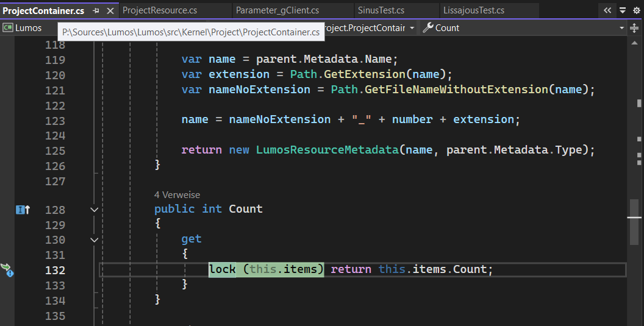The height and width of the screenshot is (326, 644).
Task: Pin the ProjectContainer.cs tab
Action: pyautogui.click(x=96, y=11)
